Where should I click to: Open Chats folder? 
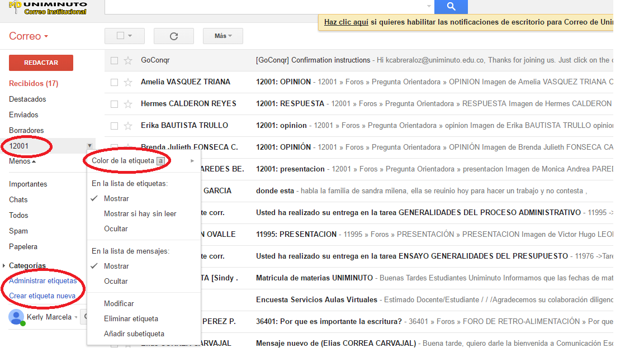click(x=18, y=200)
